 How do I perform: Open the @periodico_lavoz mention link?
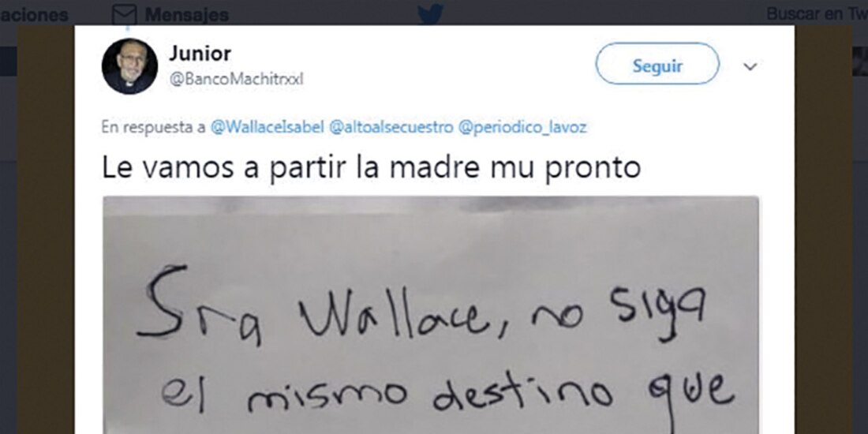(522, 128)
